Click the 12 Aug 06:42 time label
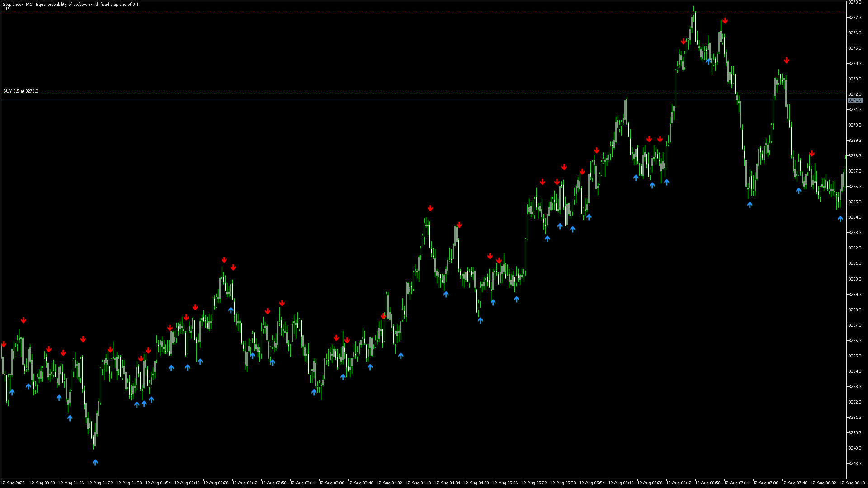Viewport: 868px width, 488px height. pos(679,483)
